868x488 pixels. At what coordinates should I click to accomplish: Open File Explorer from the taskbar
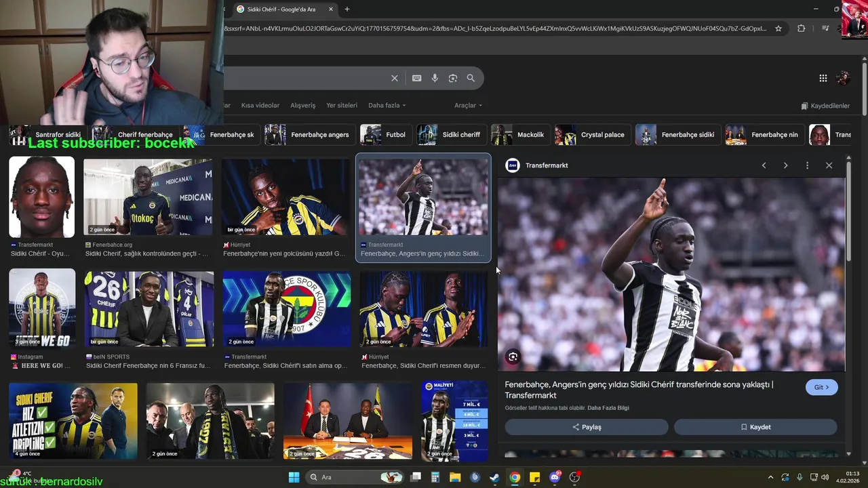point(455,477)
